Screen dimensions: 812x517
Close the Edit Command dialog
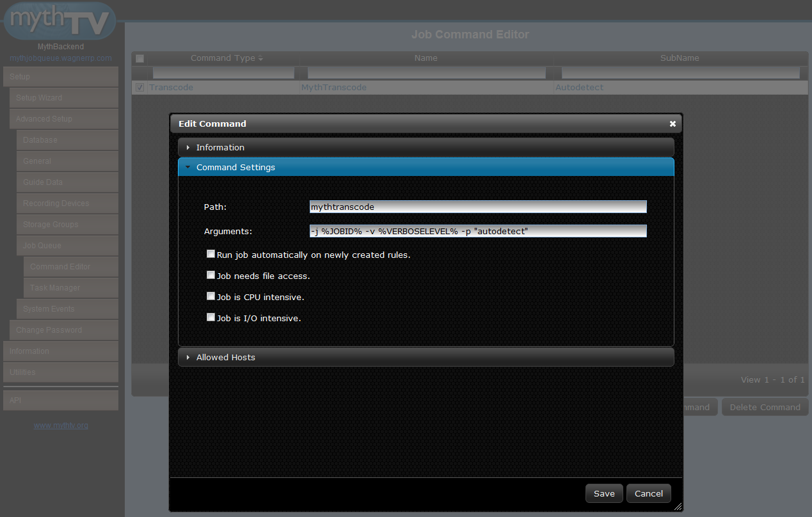tap(673, 123)
